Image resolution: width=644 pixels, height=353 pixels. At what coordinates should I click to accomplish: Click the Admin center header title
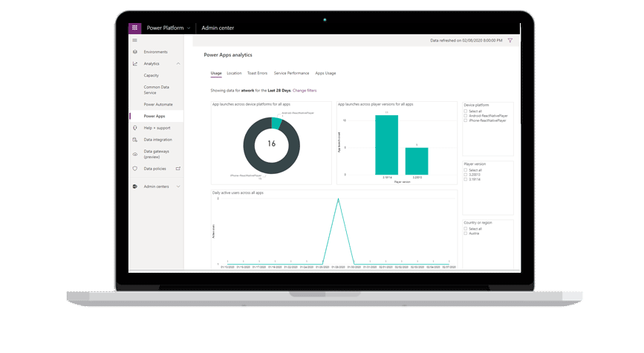[x=218, y=28]
